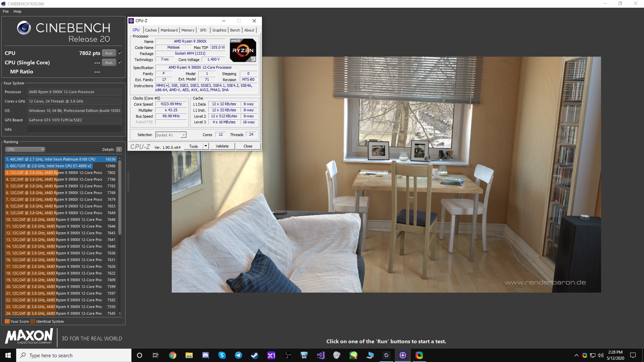Click the ranking list scroll down arrow
This screenshot has width=644, height=362.
pos(120,314)
